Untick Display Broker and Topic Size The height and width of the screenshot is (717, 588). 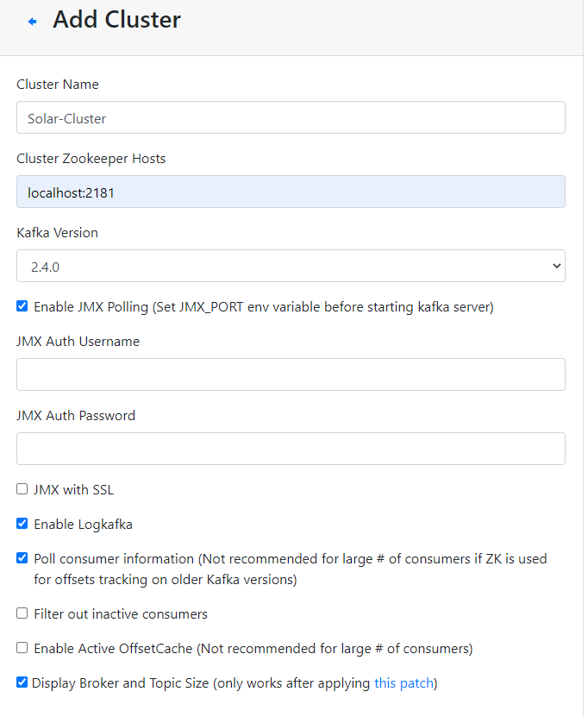point(22,682)
